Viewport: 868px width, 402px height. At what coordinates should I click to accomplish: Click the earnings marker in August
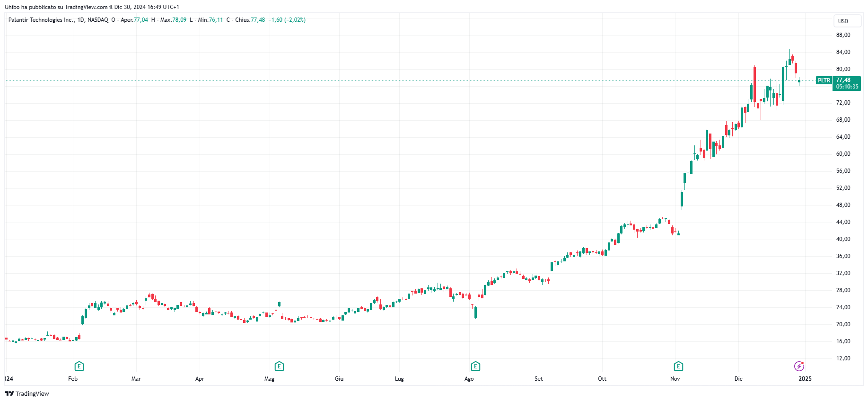(475, 366)
